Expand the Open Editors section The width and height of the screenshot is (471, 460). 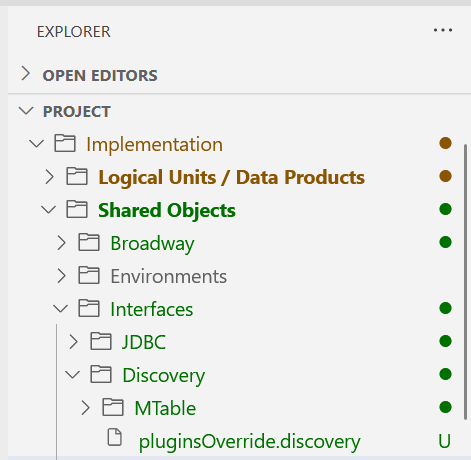click(x=26, y=74)
